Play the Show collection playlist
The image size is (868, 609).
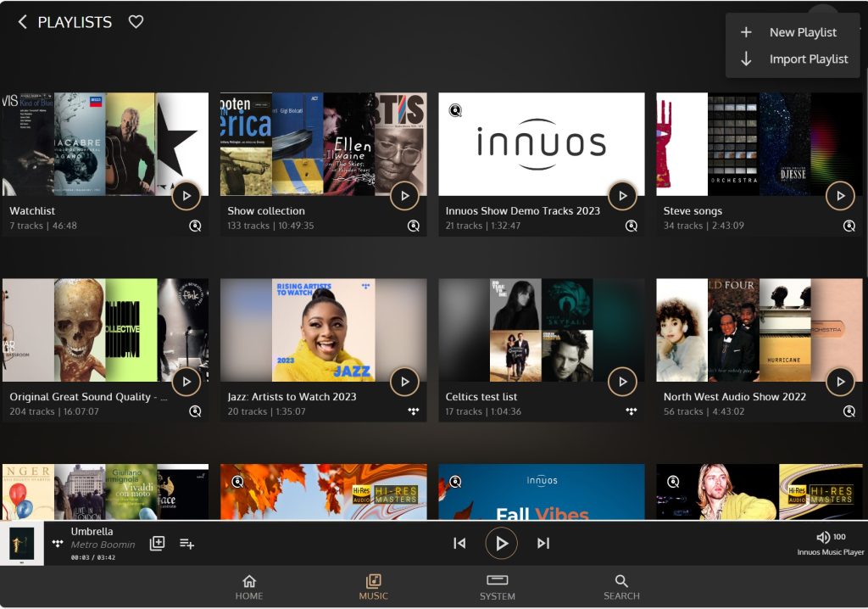pos(404,196)
